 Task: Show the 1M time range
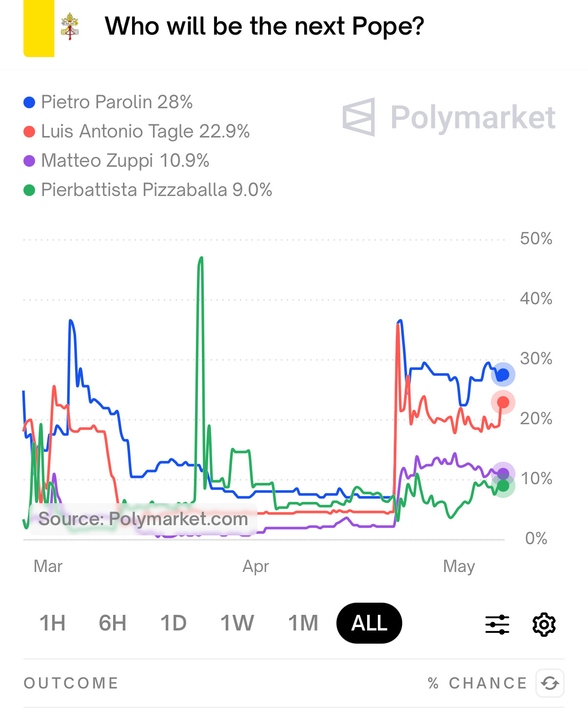coord(303,623)
